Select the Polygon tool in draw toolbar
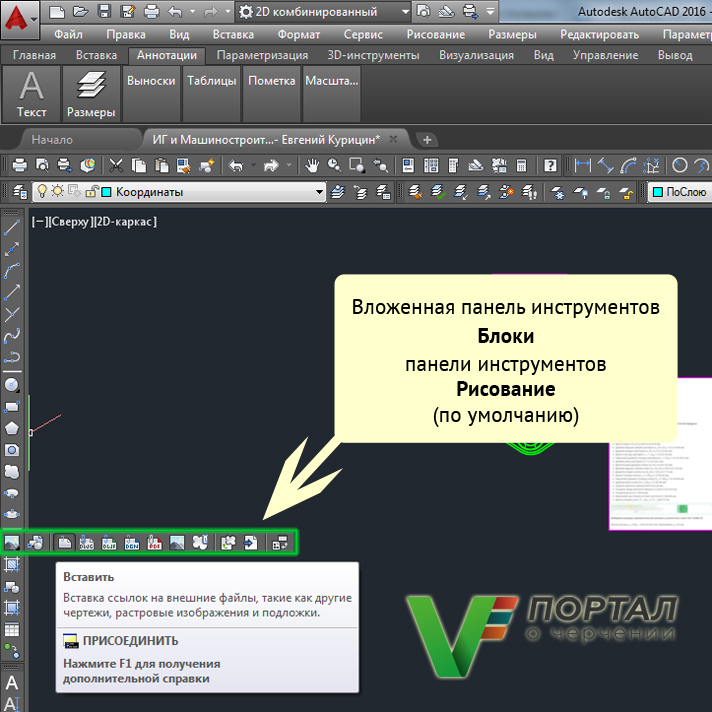This screenshot has width=712, height=712. pyautogui.click(x=12, y=428)
